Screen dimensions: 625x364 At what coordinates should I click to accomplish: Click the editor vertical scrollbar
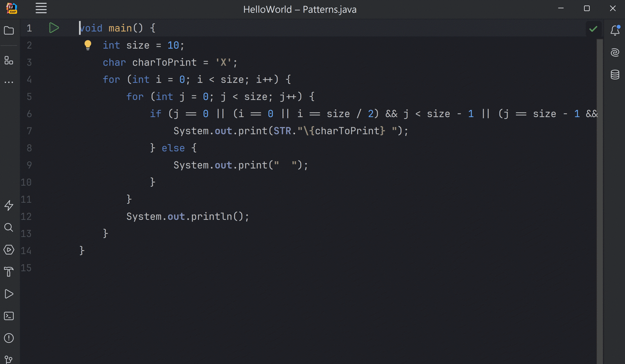coord(600,182)
